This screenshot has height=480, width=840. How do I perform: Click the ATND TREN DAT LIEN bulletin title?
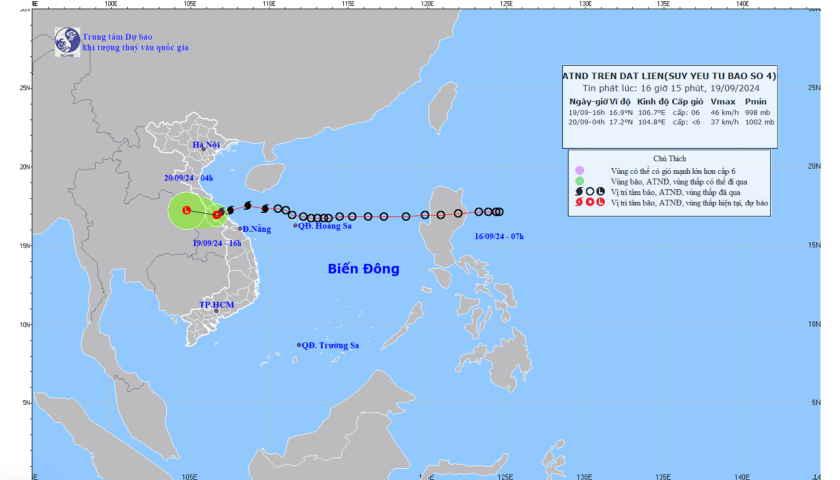tap(669, 76)
